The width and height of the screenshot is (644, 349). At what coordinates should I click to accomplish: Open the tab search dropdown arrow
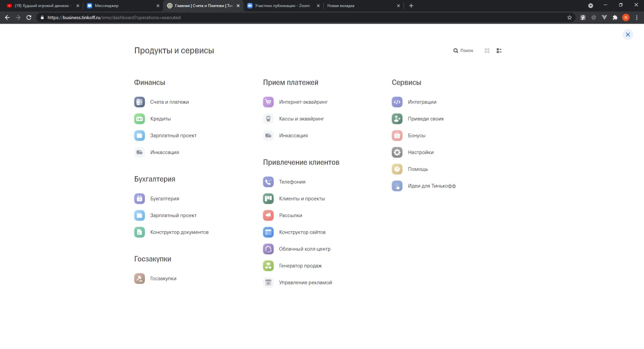(591, 6)
